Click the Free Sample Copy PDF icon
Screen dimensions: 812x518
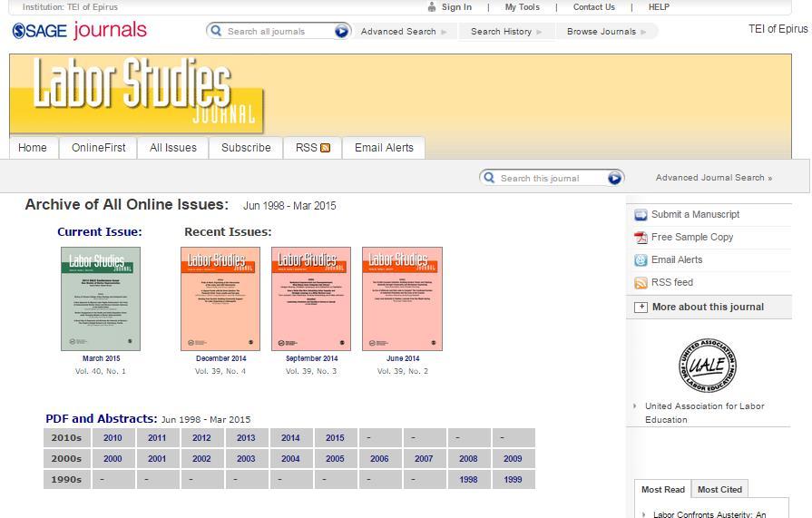pos(641,238)
